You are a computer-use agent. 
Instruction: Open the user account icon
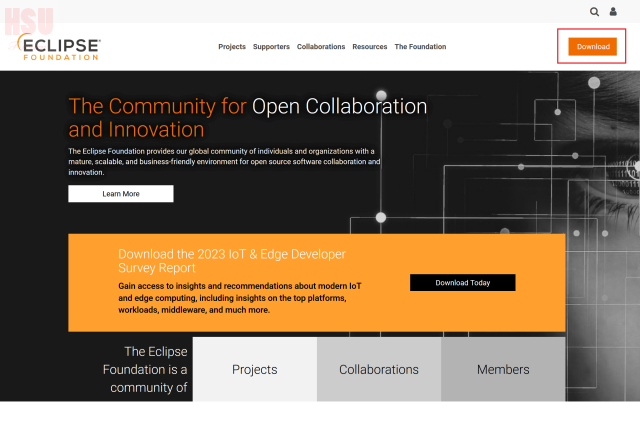click(614, 12)
